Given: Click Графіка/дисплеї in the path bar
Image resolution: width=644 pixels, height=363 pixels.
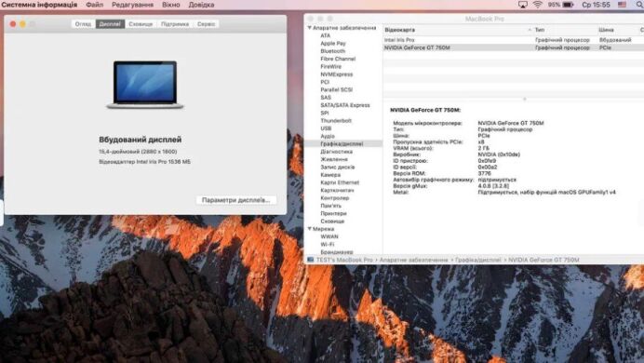Looking at the screenshot, I should tap(478, 260).
